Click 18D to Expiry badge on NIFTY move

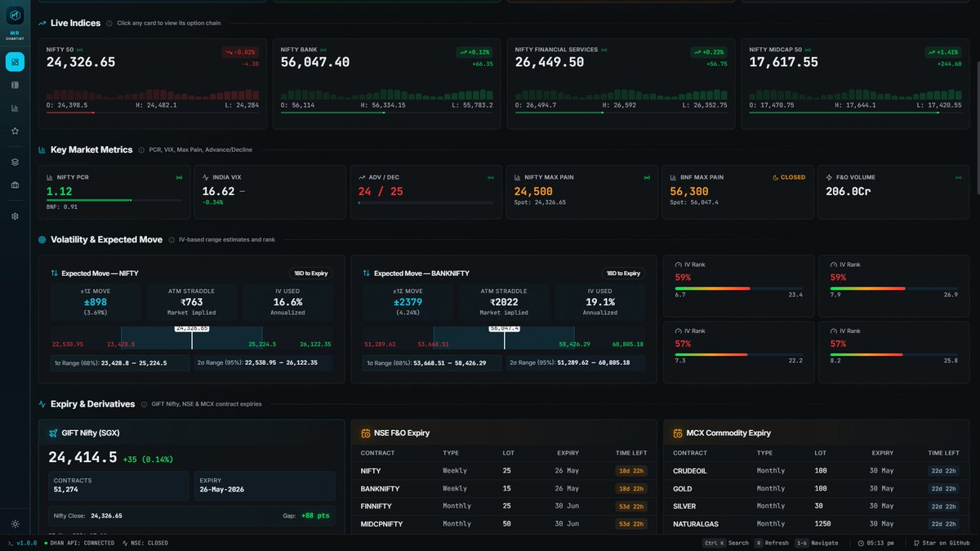point(311,273)
